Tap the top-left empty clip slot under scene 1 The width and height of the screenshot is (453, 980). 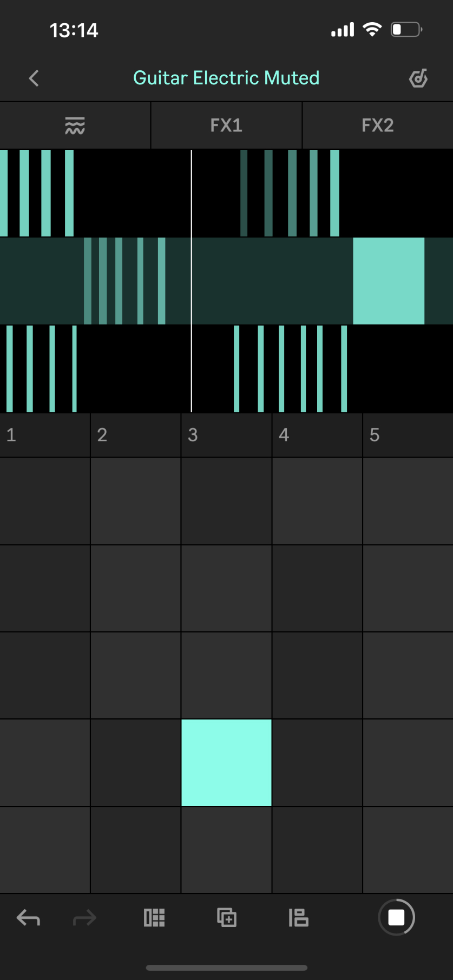[45, 501]
